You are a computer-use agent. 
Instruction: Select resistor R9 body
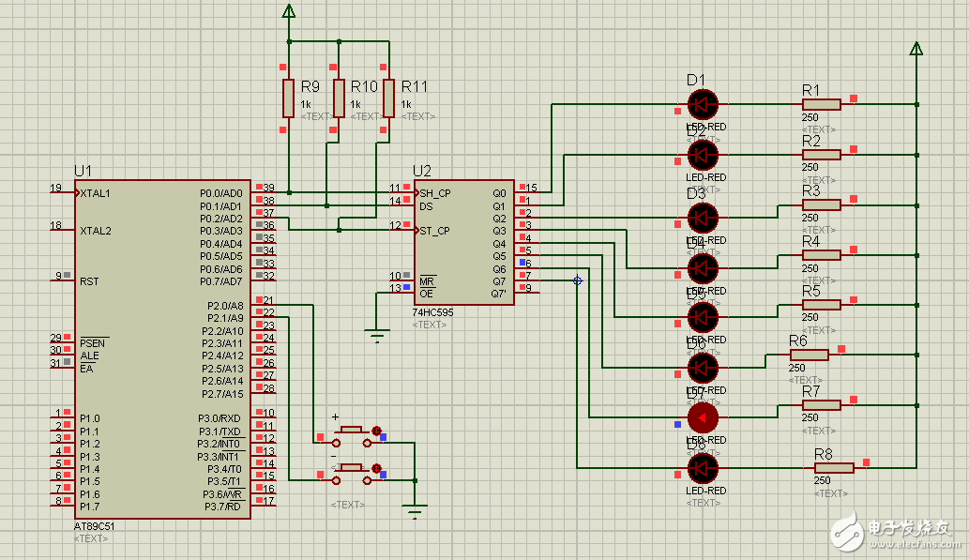289,98
